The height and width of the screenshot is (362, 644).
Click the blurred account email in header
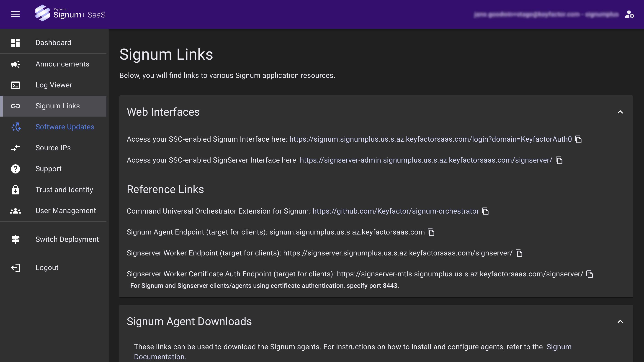(x=546, y=15)
